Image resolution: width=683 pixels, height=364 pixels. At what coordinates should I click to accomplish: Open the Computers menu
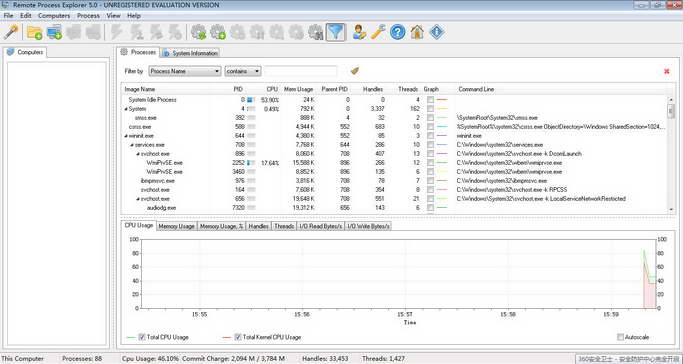click(54, 16)
